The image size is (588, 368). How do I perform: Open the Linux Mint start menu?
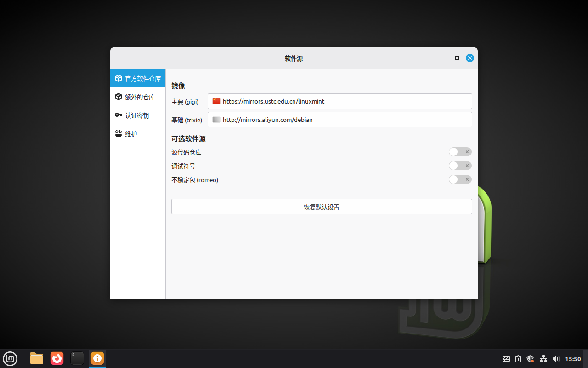10,358
